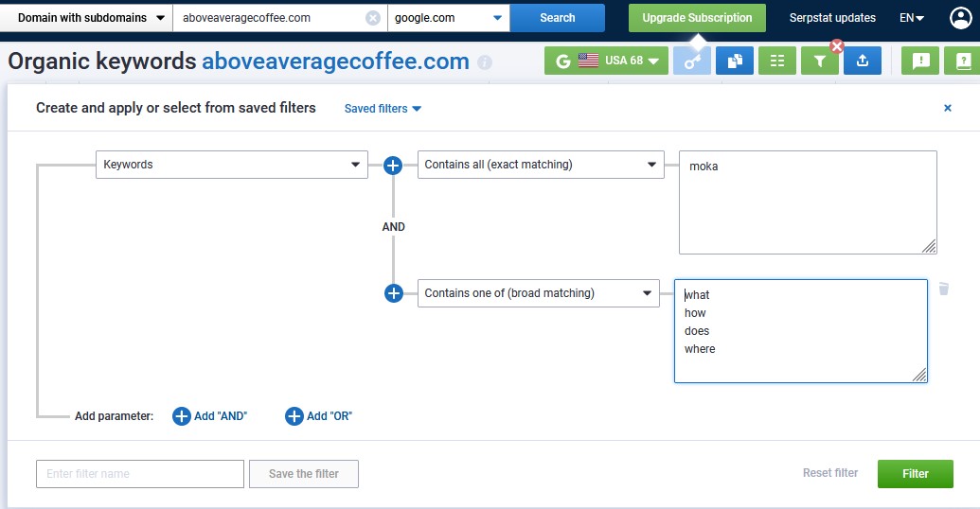This screenshot has height=509, width=980.
Task: Click Save the filter button
Action: coord(304,474)
